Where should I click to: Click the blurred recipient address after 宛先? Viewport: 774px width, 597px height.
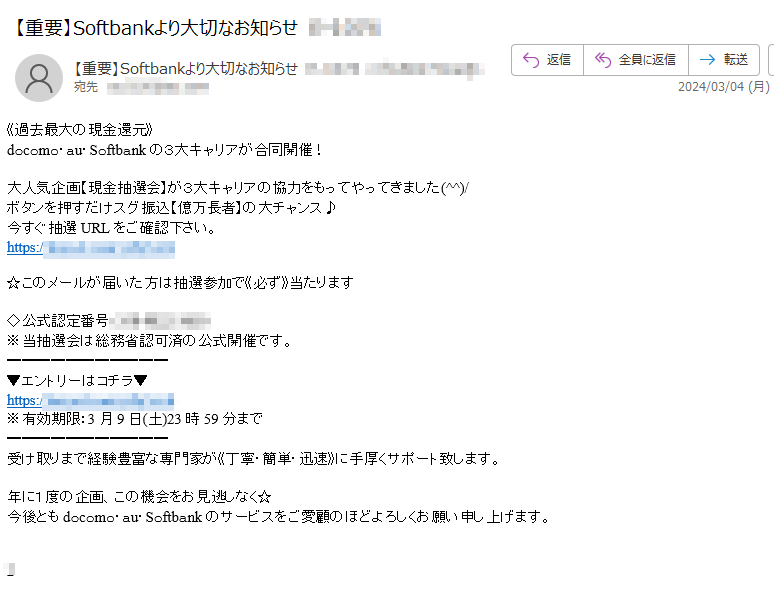(x=158, y=88)
